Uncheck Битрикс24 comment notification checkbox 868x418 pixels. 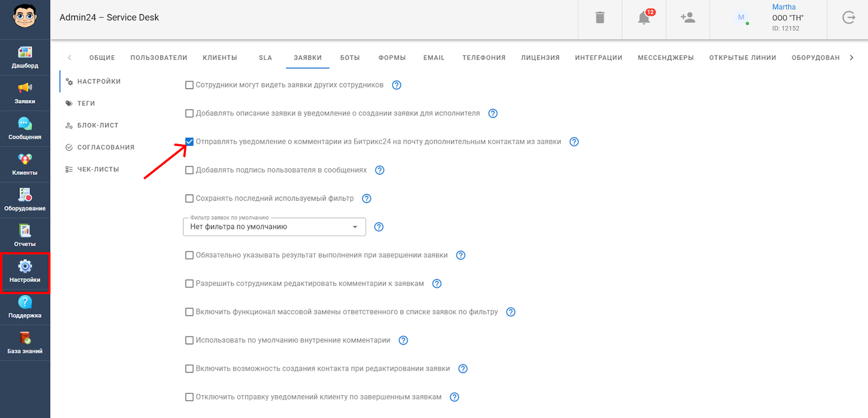(189, 142)
